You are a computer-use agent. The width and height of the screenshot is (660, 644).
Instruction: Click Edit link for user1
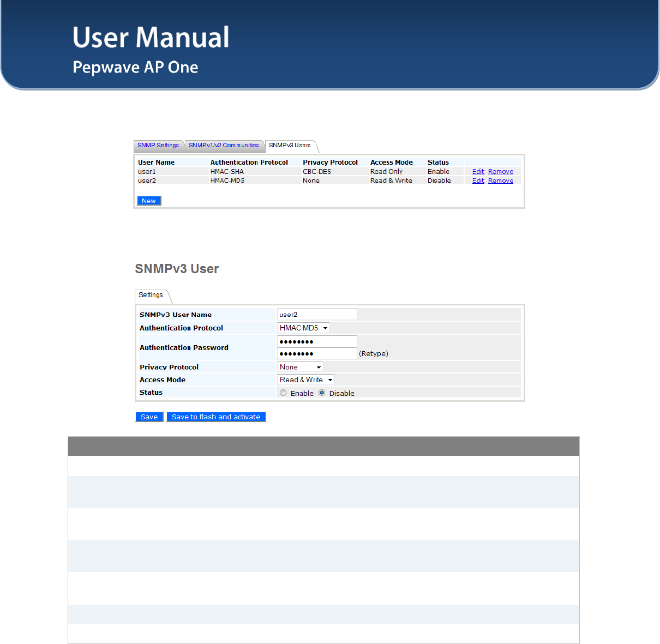pos(478,171)
